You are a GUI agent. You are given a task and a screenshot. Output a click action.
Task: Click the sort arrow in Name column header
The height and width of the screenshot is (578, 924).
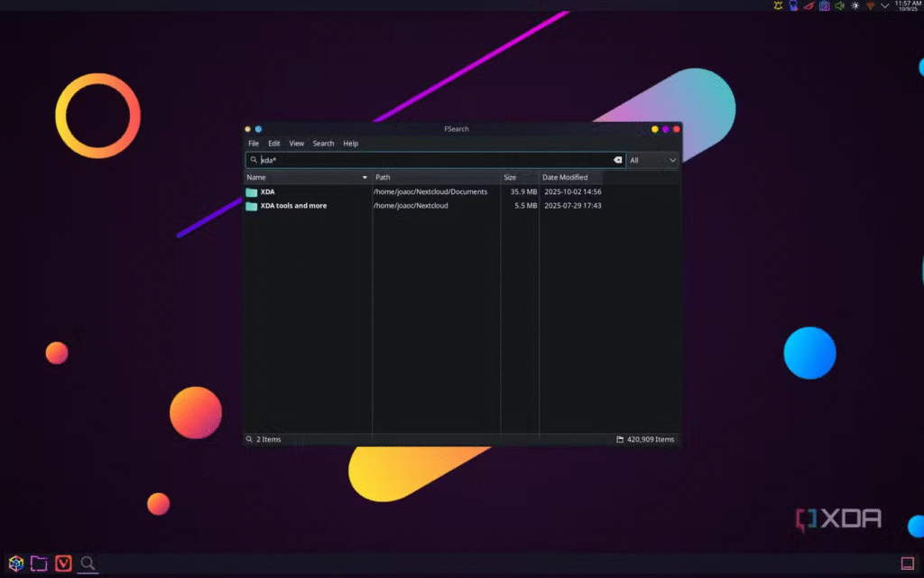(x=365, y=178)
